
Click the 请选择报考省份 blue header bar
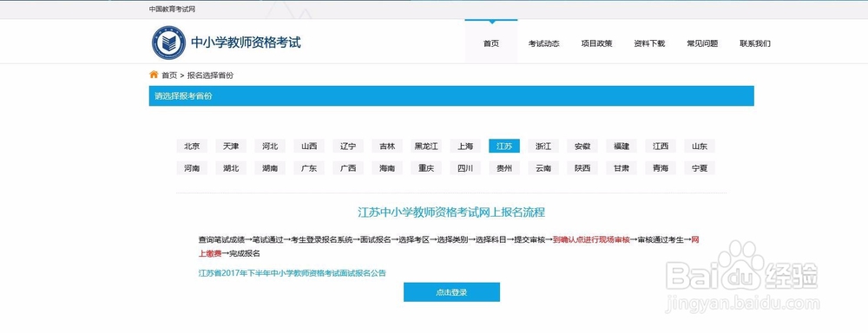[451, 95]
